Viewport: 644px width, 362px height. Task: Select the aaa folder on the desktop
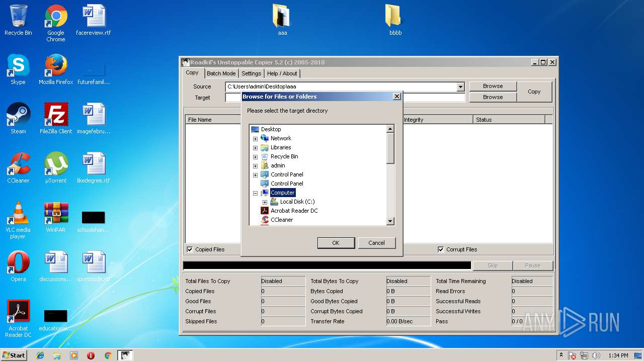point(282,20)
